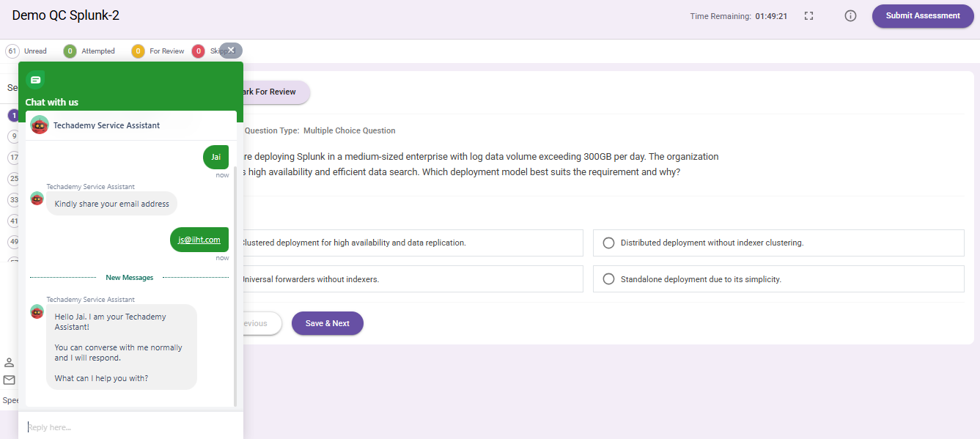Toggle fullscreen mode icon

(x=809, y=16)
